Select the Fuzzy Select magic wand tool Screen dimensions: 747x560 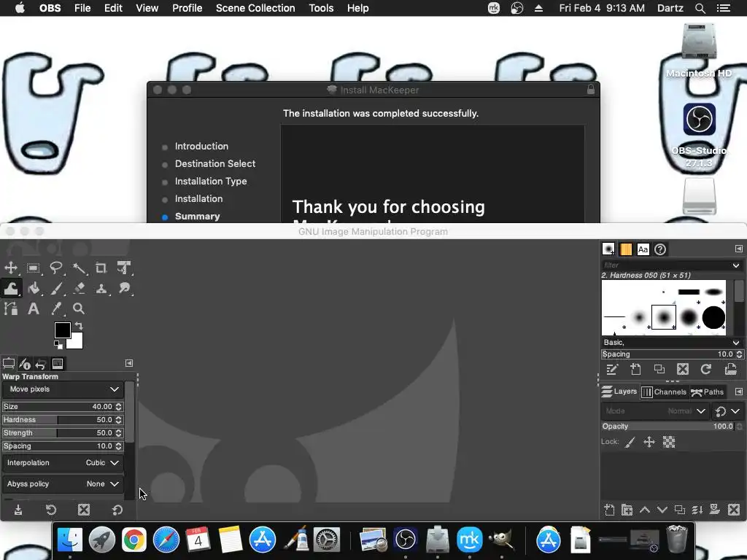(x=79, y=268)
